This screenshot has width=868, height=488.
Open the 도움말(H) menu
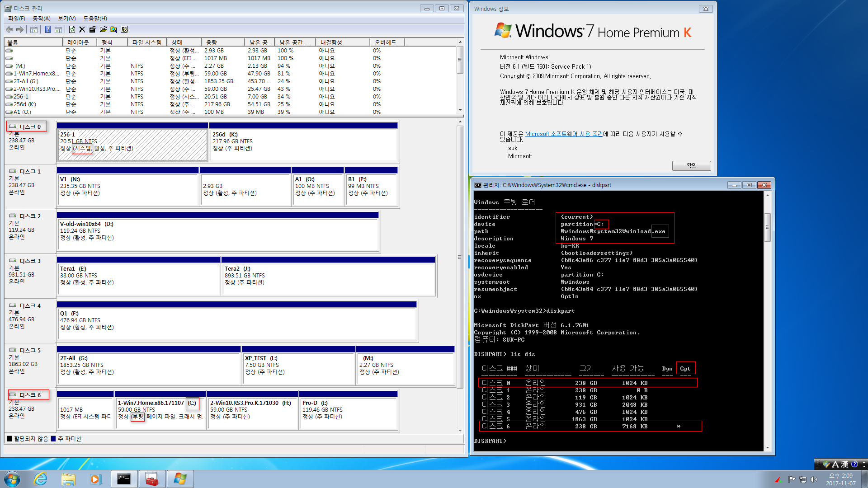tap(95, 19)
